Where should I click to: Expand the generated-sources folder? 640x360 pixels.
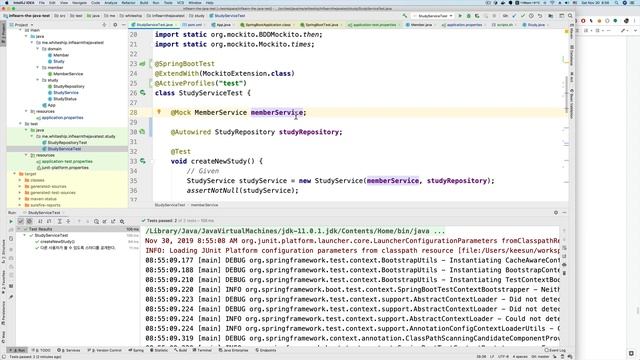[x=20, y=186]
